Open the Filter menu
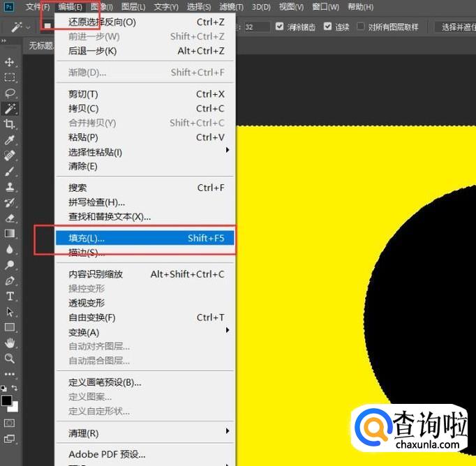This screenshot has height=466, width=476. coord(231,7)
